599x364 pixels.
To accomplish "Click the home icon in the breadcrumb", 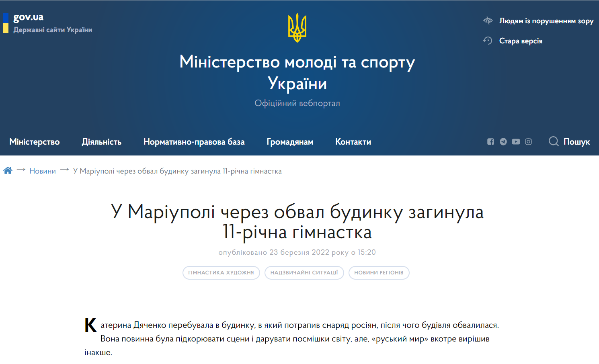I will 8,170.
